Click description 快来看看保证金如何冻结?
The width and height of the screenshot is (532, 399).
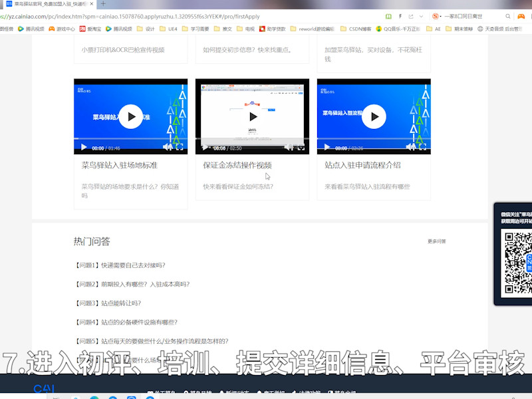click(x=238, y=187)
